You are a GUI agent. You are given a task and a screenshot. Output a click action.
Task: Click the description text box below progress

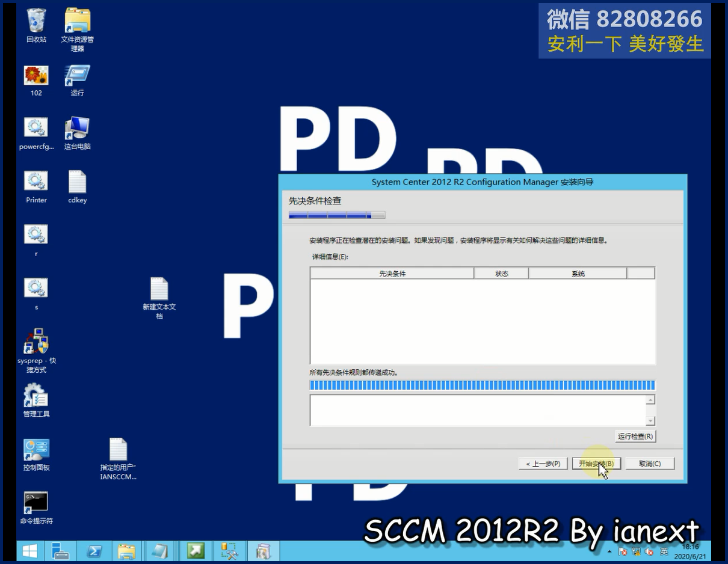pyautogui.click(x=478, y=410)
